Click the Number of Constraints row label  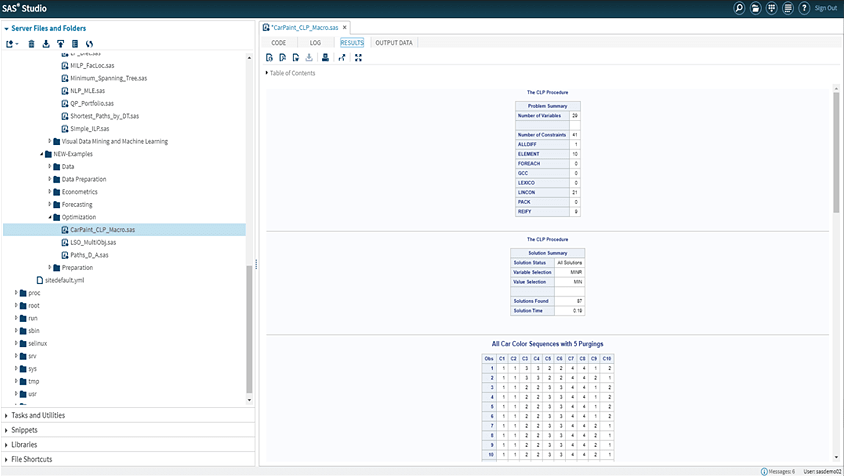[x=541, y=135]
